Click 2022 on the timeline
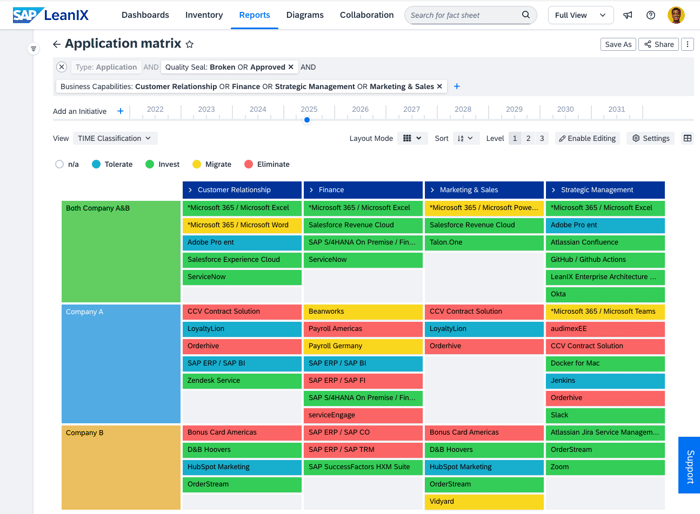 tap(155, 109)
